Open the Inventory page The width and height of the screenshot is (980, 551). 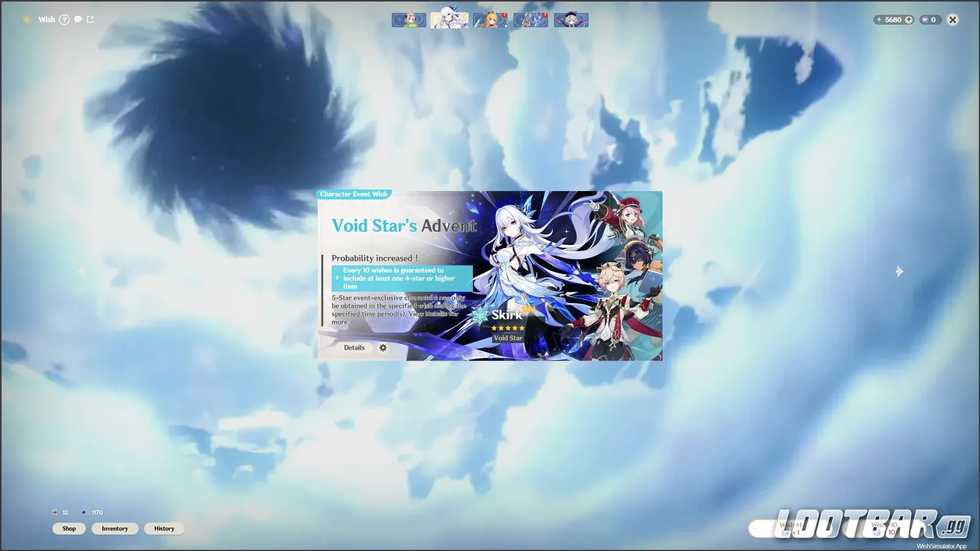[x=115, y=528]
